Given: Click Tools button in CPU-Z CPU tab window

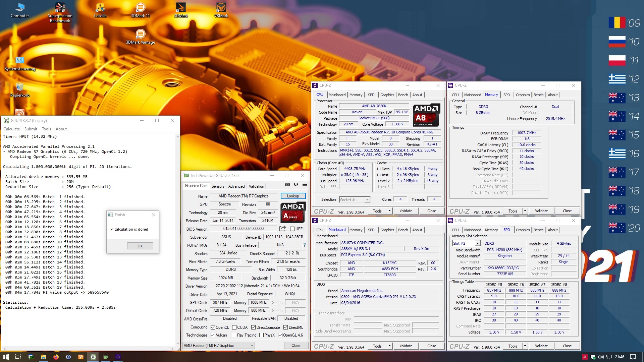Looking at the screenshot, I should tap(377, 211).
